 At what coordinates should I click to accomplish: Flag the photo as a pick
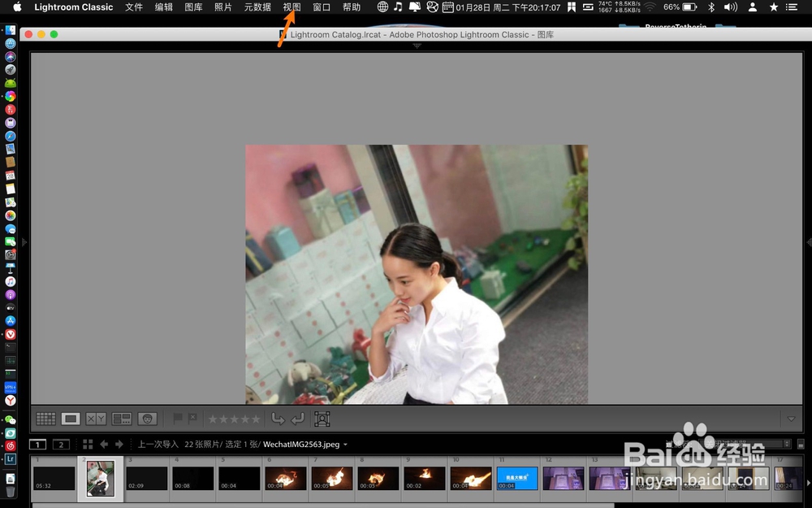(x=177, y=418)
